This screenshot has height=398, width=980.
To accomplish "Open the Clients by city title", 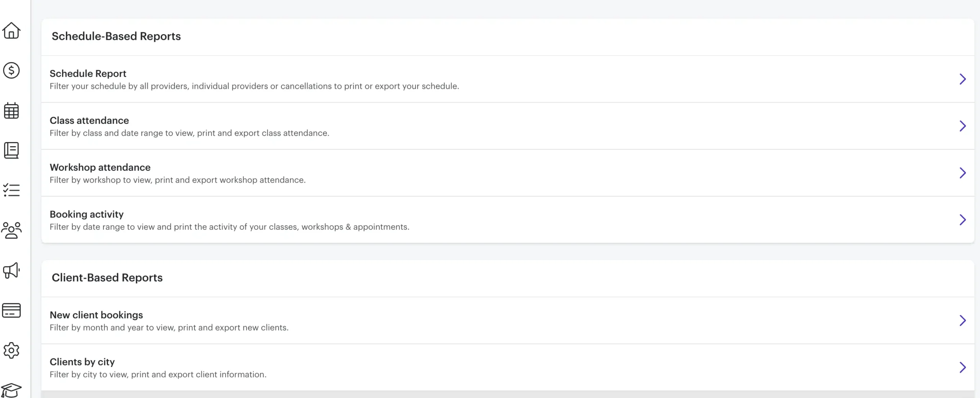I will click(x=82, y=362).
